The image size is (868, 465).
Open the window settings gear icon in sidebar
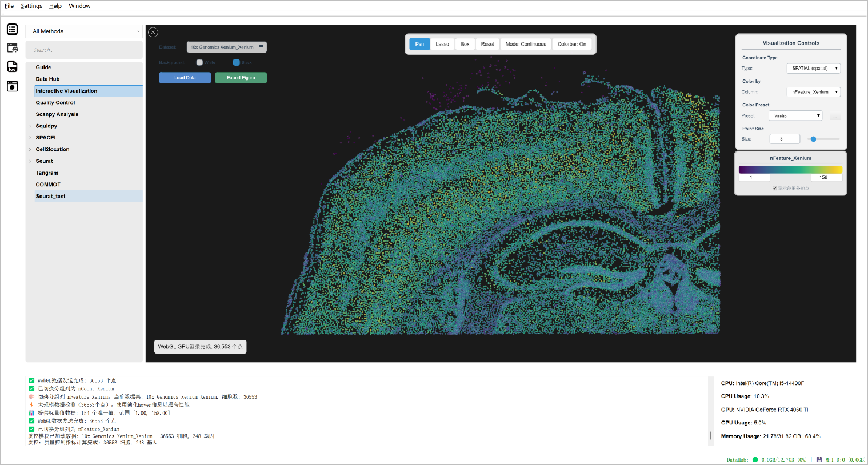(x=12, y=48)
